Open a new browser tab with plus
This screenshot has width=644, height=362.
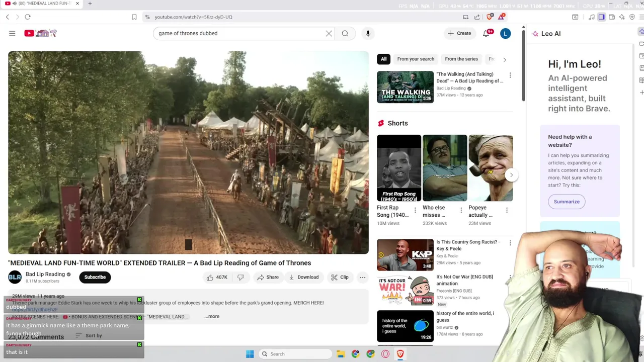pos(90,4)
